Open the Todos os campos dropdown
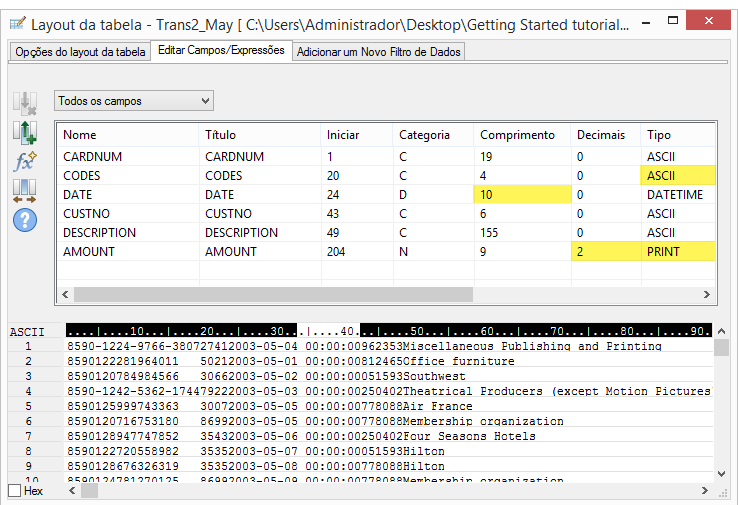 tap(135, 101)
